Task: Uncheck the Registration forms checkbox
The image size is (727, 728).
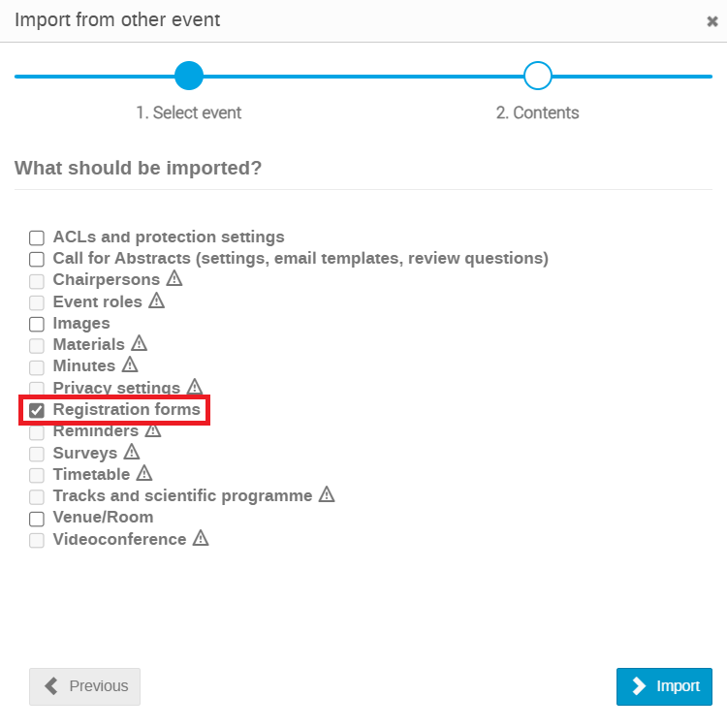Action: (x=37, y=410)
